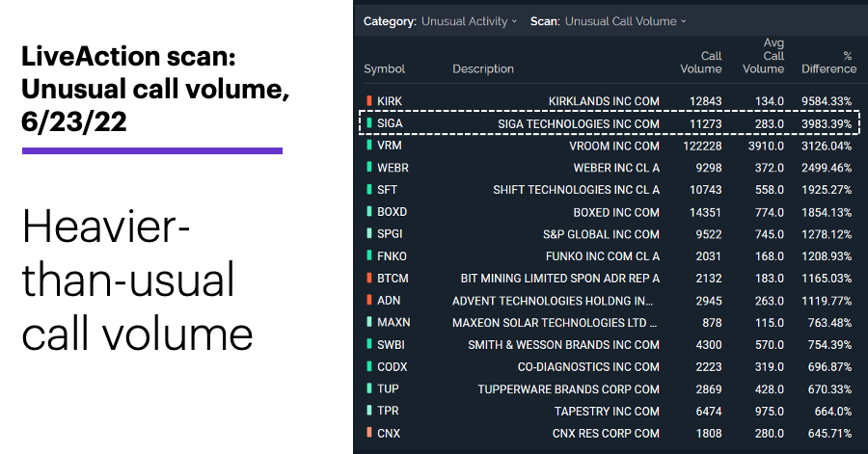Click the green indicator next to SPGI
Viewport: 868px width, 454px height.
click(369, 233)
